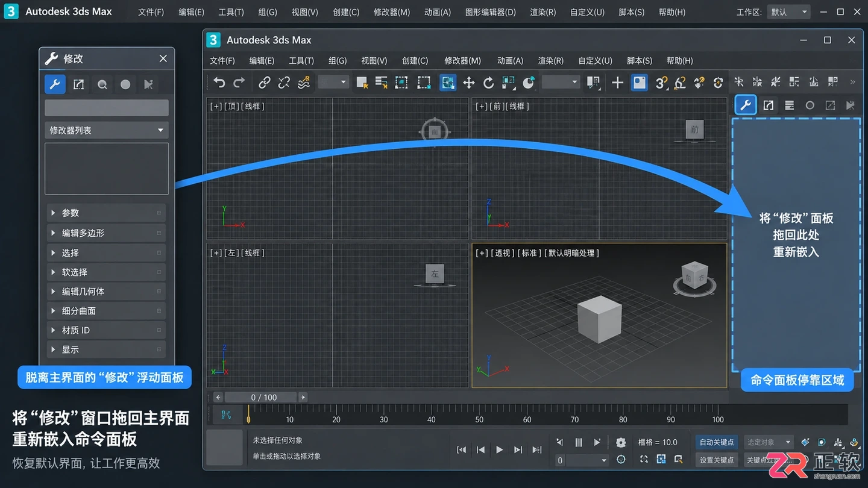Open the 选定对象 dropdown
Image resolution: width=868 pixels, height=488 pixels.
(x=768, y=442)
